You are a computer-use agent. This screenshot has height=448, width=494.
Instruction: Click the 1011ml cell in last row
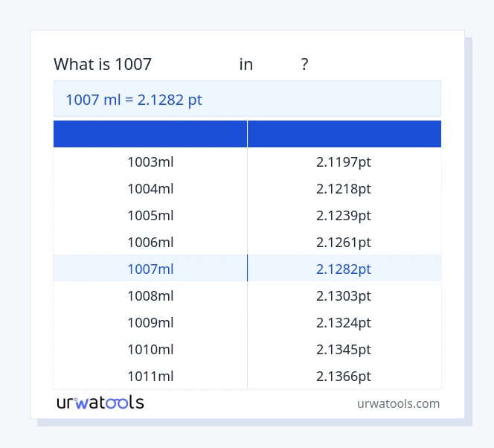point(150,376)
